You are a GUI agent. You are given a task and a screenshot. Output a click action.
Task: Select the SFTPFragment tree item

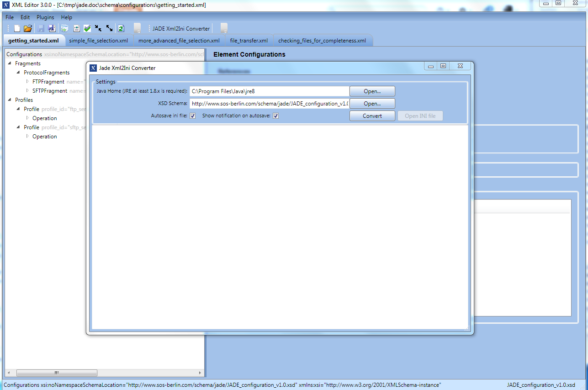pyautogui.click(x=50, y=91)
